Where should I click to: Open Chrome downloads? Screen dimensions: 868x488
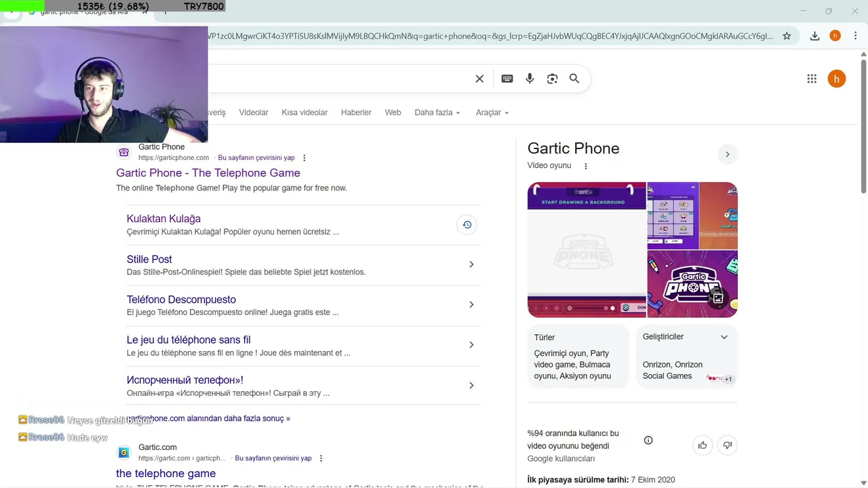tap(814, 36)
